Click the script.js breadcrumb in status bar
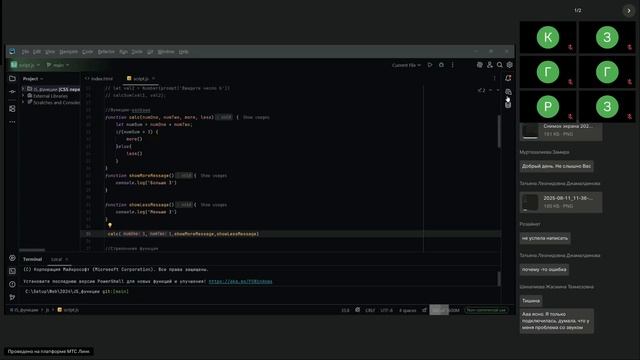 (x=68, y=310)
